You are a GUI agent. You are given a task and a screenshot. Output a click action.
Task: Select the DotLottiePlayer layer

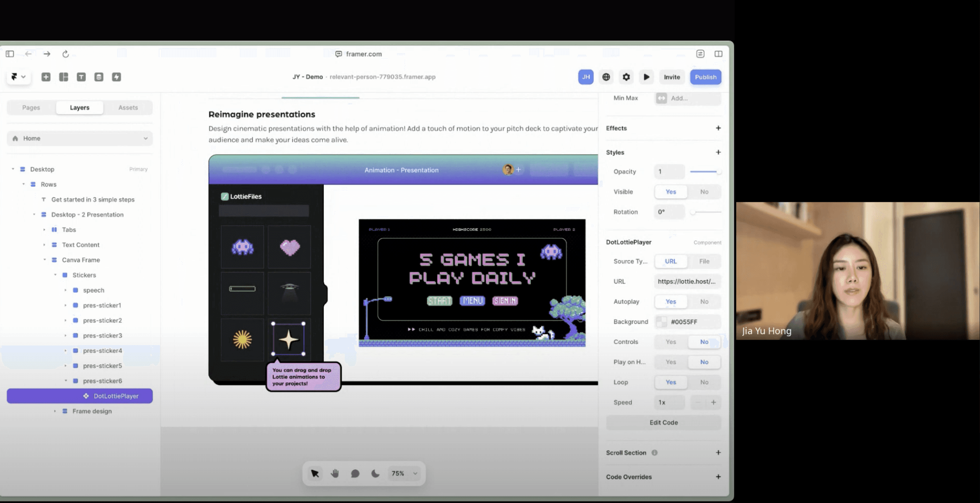pyautogui.click(x=80, y=396)
